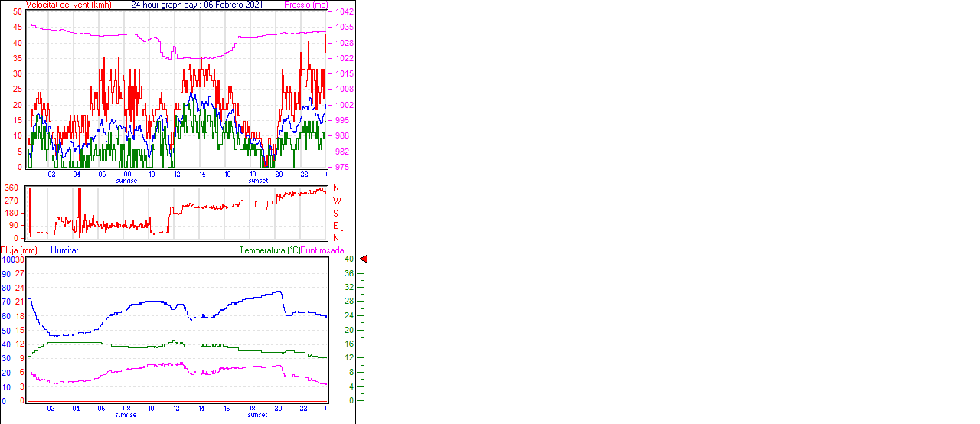Click the 'Pressió (mb)' axis label

pos(305,5)
